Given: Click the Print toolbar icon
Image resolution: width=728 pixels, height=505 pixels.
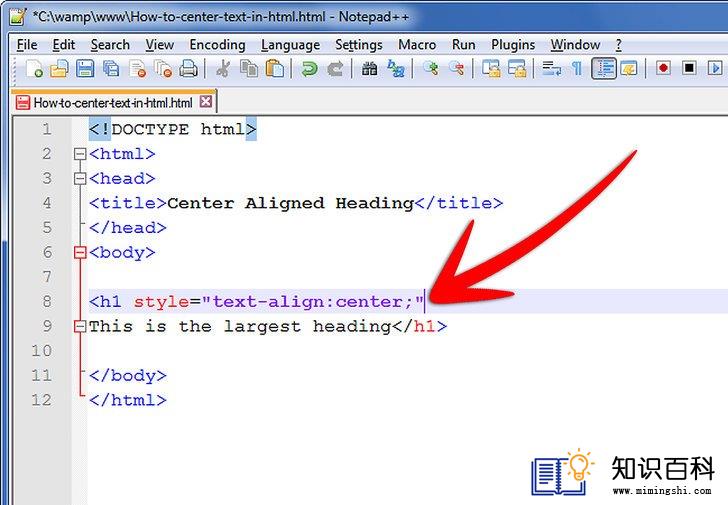Looking at the screenshot, I should coord(188,69).
